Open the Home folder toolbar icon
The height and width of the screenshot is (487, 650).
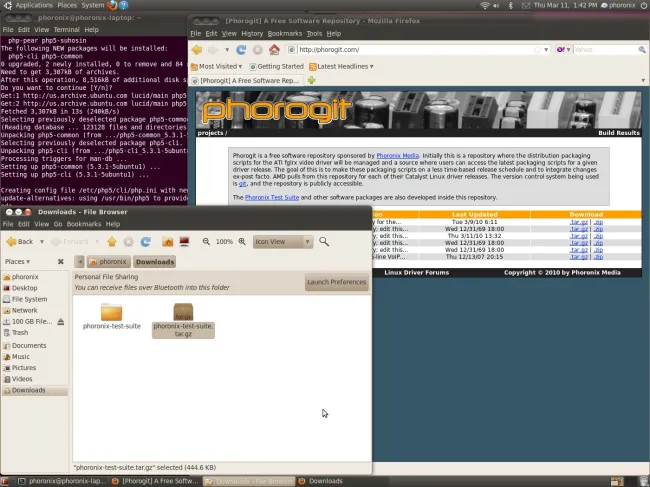tap(167, 241)
